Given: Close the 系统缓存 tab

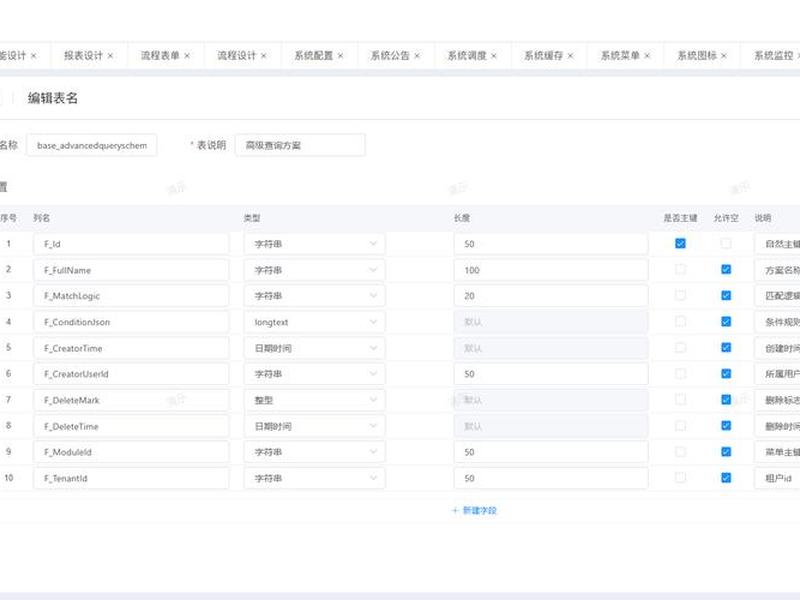Looking at the screenshot, I should (x=570, y=56).
